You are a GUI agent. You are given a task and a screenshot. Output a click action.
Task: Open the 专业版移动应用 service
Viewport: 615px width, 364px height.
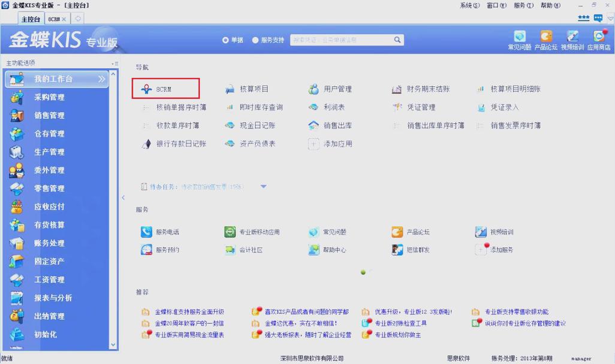click(x=252, y=232)
